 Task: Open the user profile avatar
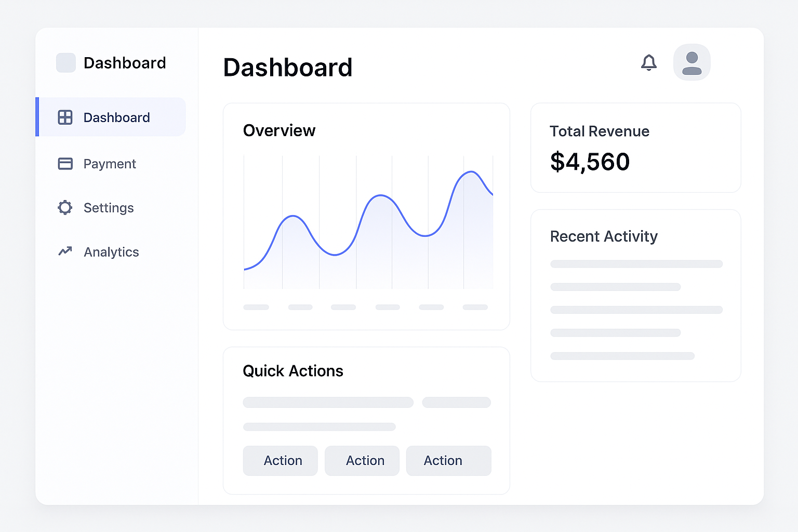(691, 62)
